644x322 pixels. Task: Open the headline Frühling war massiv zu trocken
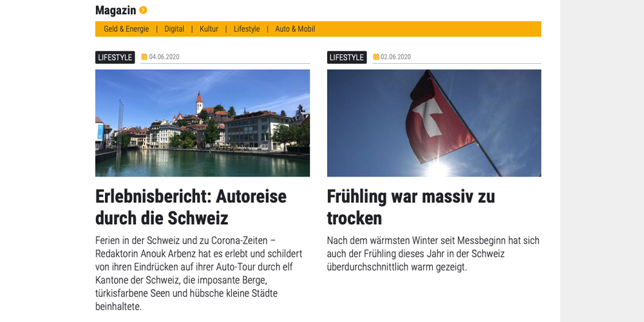point(411,207)
